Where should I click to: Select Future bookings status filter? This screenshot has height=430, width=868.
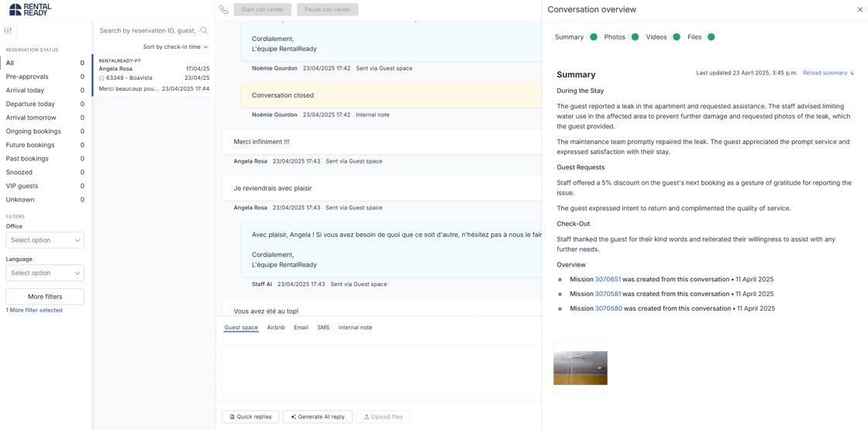pyautogui.click(x=46, y=145)
